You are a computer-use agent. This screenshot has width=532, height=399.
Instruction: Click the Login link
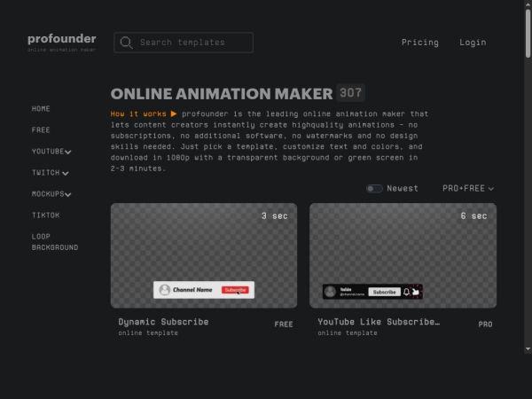473,43
